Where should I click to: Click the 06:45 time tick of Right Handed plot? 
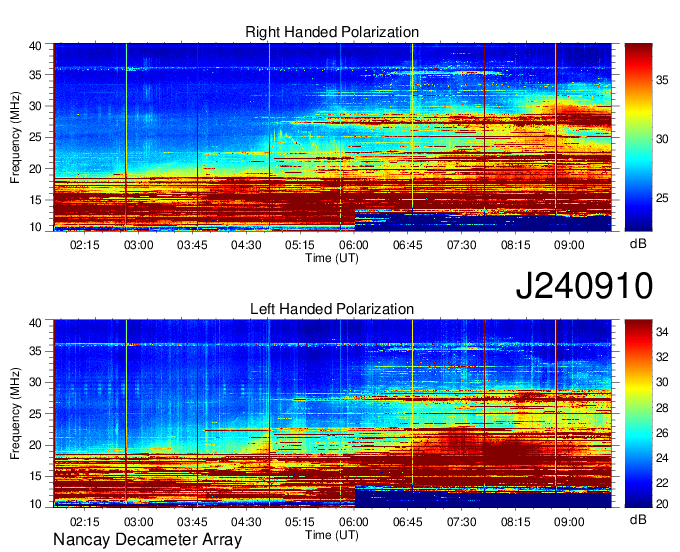tap(408, 245)
